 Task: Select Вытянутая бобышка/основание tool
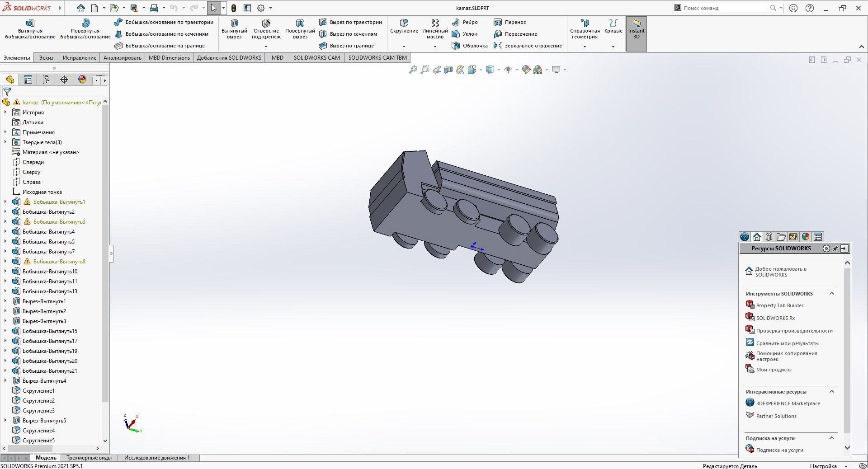pos(30,29)
